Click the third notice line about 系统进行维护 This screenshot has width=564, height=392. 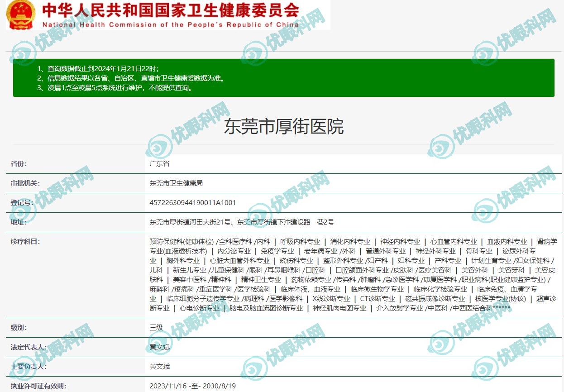click(x=114, y=88)
